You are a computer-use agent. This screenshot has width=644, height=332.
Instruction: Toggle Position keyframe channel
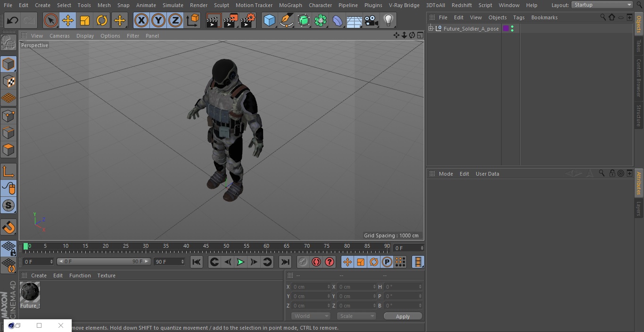click(x=347, y=262)
